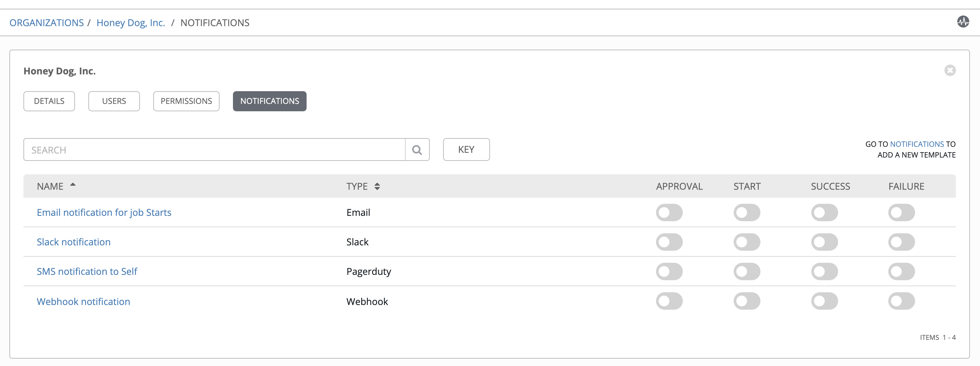Click the search field clear or submit icon
Screen dimensions: 980x366
tap(417, 149)
